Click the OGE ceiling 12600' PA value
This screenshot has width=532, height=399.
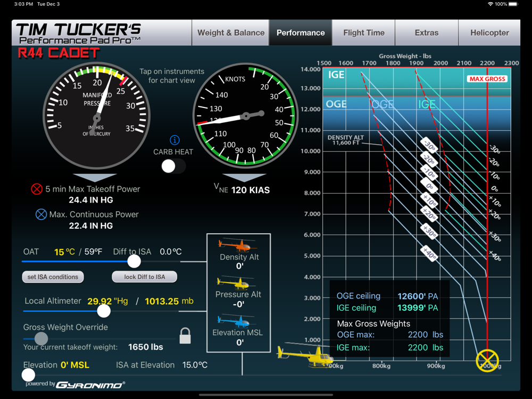[x=418, y=296]
